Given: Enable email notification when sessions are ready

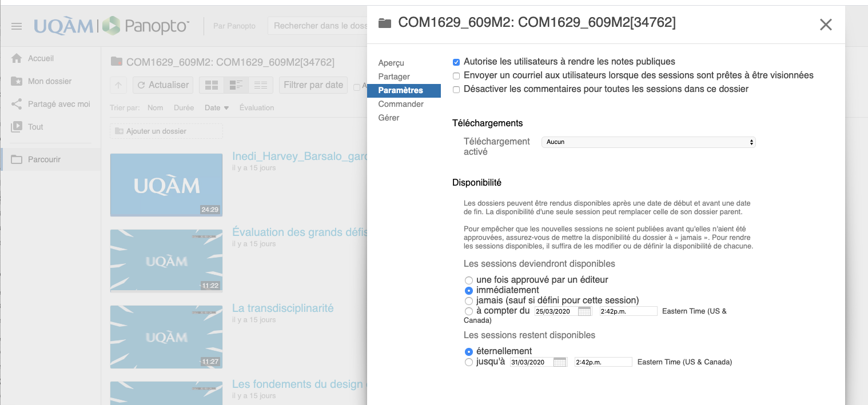Looking at the screenshot, I should pos(456,75).
